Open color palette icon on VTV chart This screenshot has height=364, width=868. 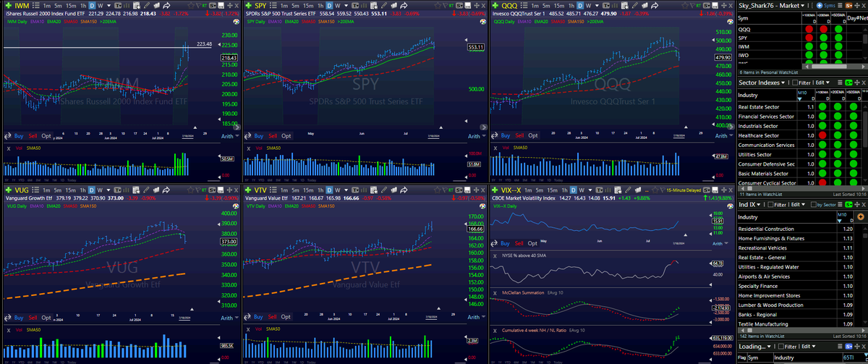pos(484,205)
